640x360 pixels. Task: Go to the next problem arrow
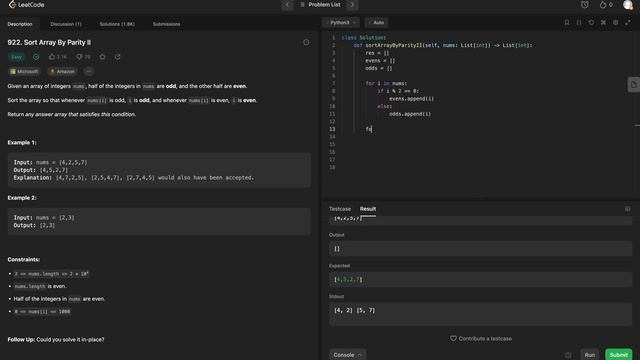[x=352, y=5]
